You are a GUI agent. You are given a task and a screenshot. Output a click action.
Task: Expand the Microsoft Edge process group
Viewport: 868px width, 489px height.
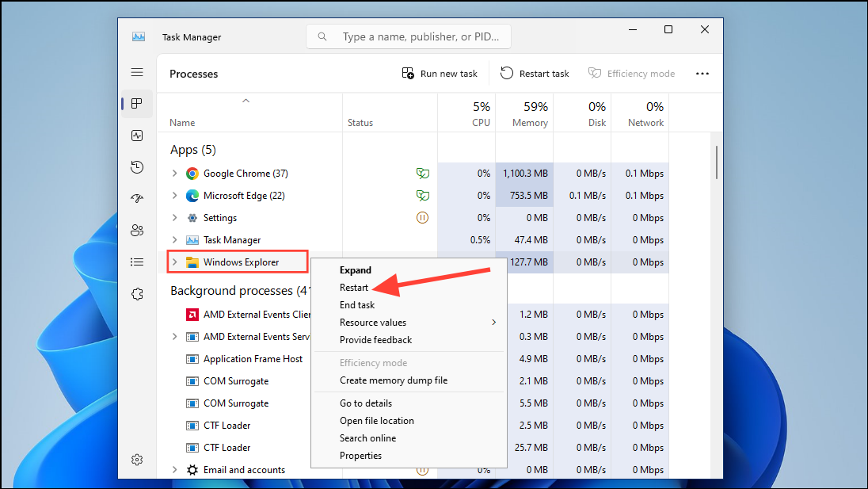[175, 195]
